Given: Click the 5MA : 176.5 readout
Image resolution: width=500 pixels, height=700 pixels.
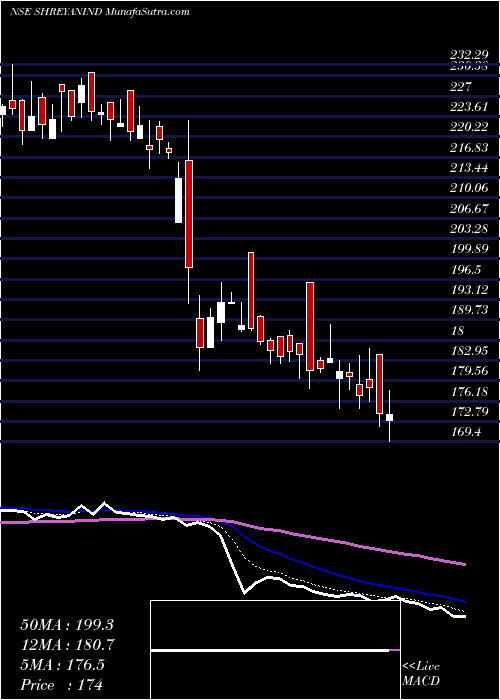Looking at the screenshot, I should click(62, 665).
